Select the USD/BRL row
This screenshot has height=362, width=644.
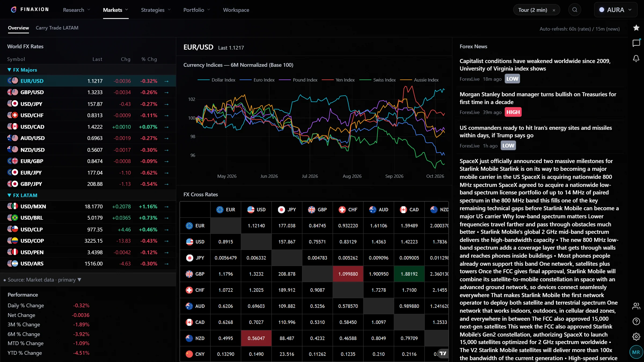point(88,218)
